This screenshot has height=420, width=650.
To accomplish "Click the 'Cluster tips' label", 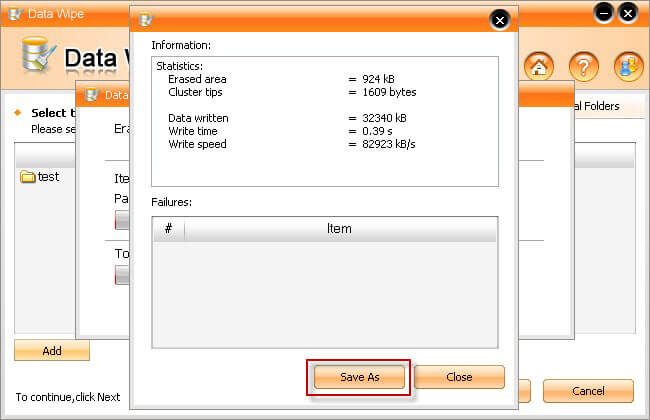I will click(195, 92).
